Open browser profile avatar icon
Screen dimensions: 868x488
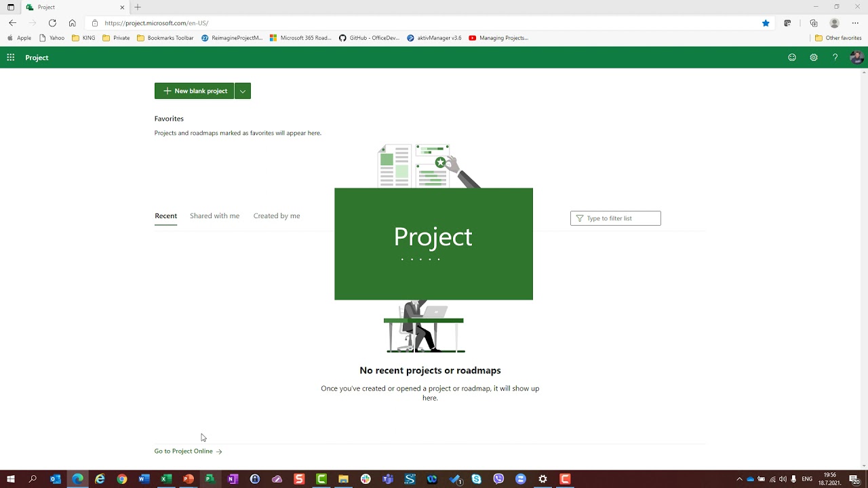coord(835,23)
